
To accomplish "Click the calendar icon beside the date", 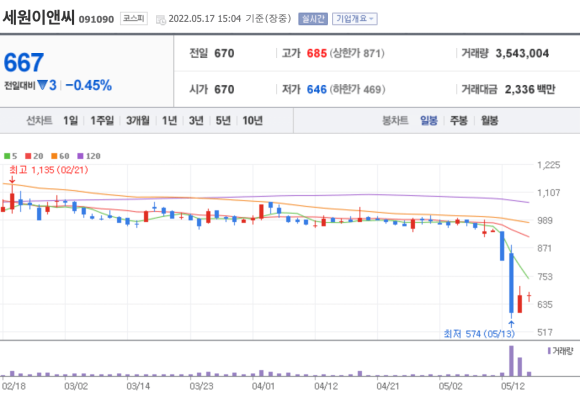I will click(161, 20).
